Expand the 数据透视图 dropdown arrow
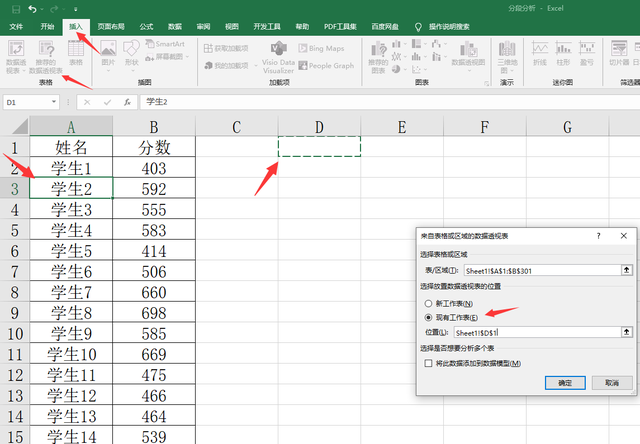 tap(469, 71)
